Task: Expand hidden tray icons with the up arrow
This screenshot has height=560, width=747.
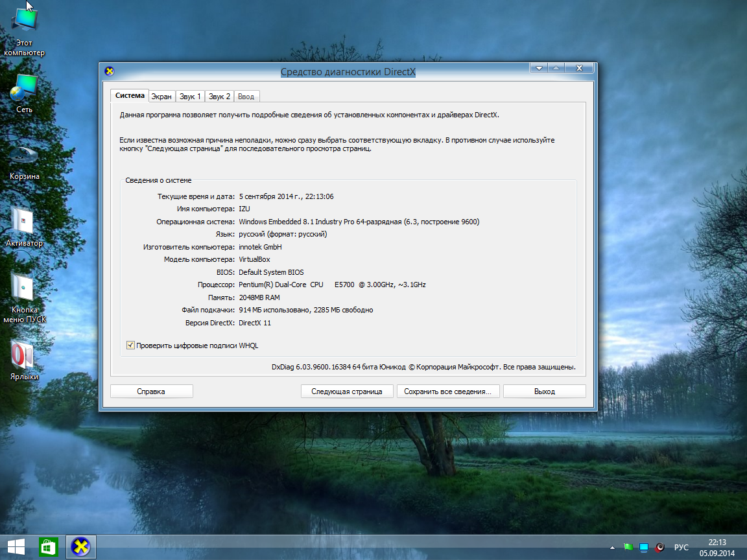Action: tap(612, 548)
